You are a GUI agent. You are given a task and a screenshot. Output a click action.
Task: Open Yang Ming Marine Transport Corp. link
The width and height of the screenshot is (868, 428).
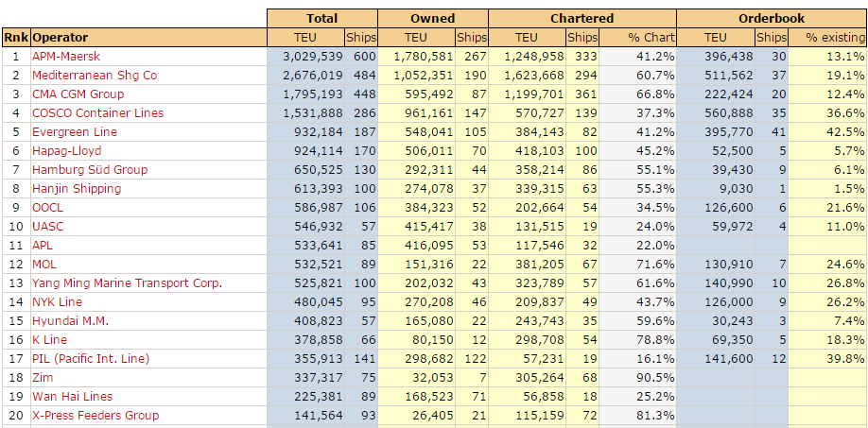(127, 283)
